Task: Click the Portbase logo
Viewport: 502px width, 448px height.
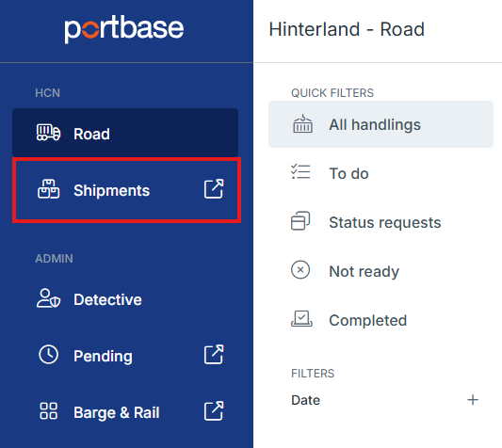Action: coord(124,29)
